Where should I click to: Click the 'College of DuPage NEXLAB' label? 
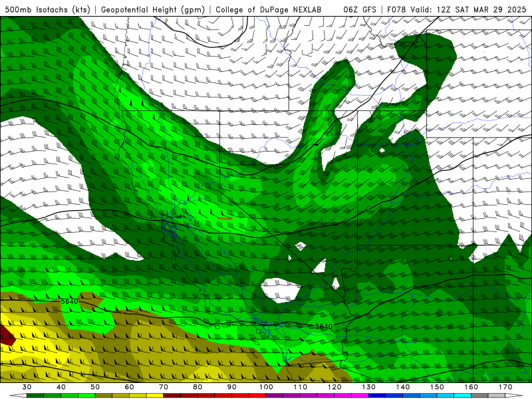tap(269, 9)
